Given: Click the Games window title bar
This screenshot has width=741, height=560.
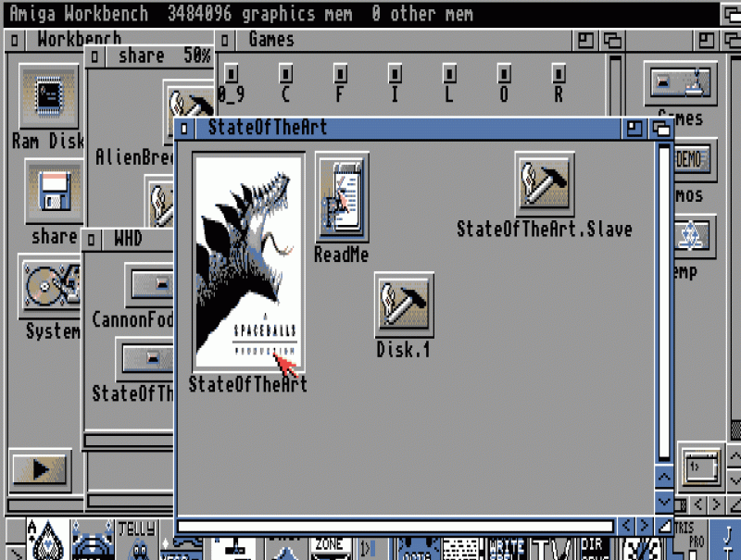Looking at the screenshot, I should pos(404,40).
